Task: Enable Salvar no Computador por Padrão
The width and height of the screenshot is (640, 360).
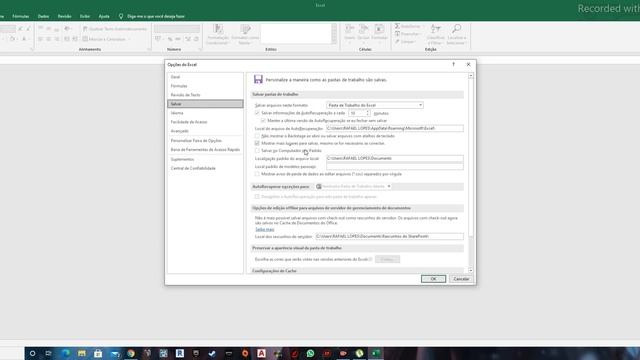Action: click(257, 151)
